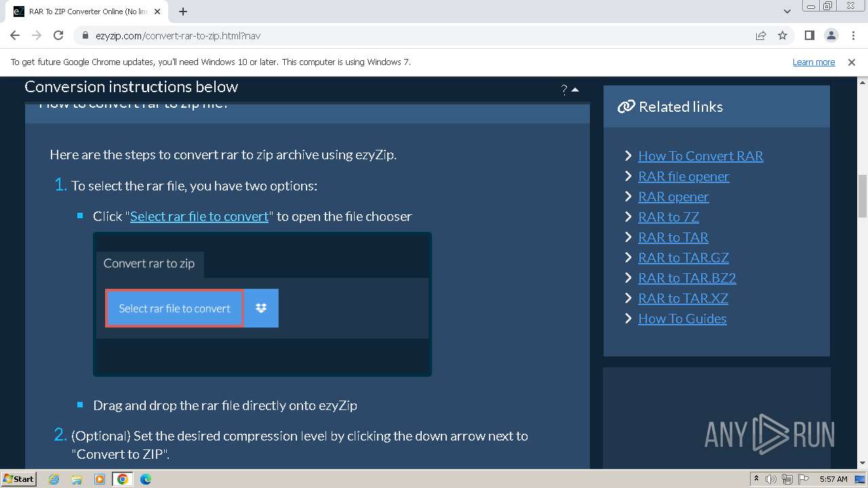868x488 pixels.
Task: Bookmark this tab with star icon
Action: pyautogui.click(x=783, y=35)
